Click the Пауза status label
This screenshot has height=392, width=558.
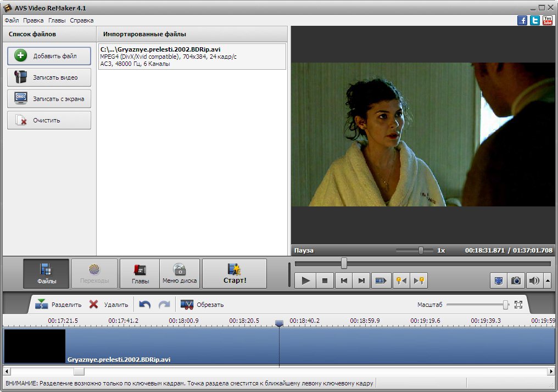[304, 250]
